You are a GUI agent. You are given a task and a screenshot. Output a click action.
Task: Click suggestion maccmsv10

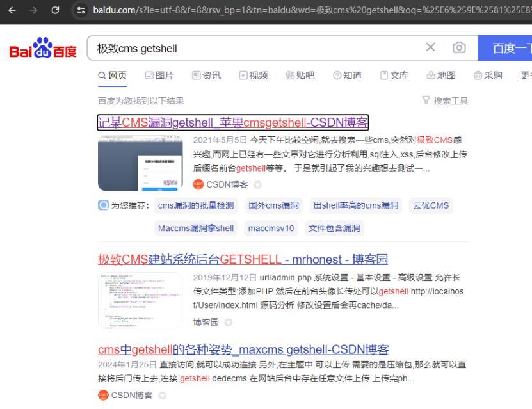[271, 229]
